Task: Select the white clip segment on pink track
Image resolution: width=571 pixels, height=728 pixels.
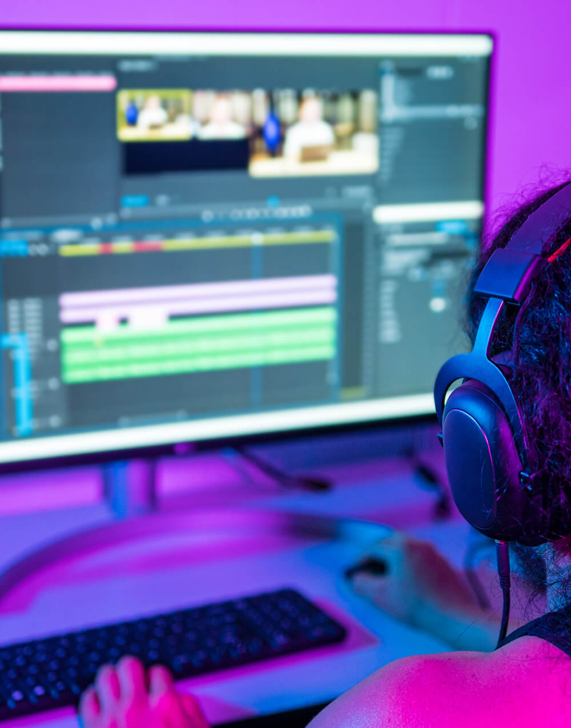Action: 147,319
